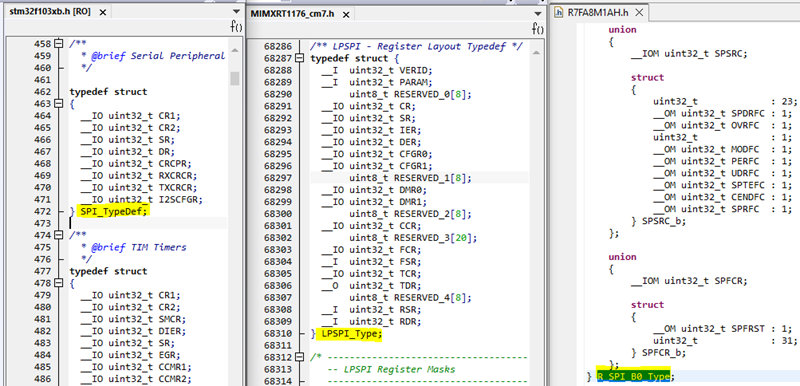Close the R7FA8M1AH.h tab
The height and width of the screenshot is (386, 800).
640,12
